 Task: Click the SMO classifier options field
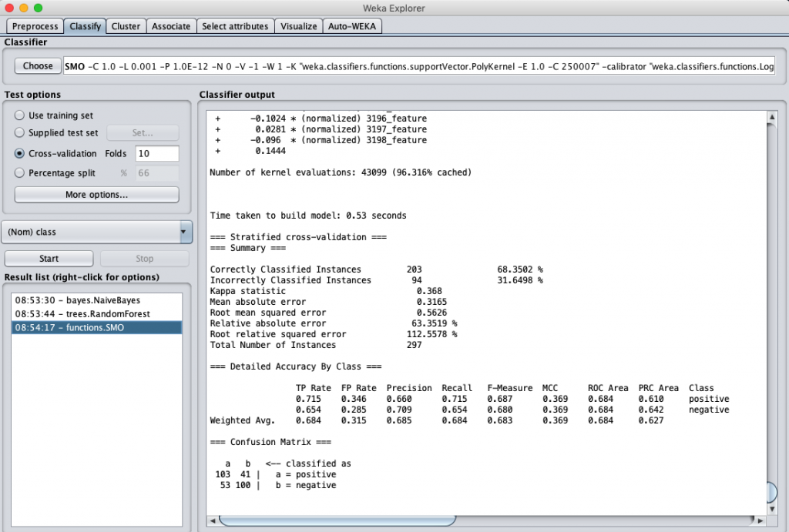point(418,66)
